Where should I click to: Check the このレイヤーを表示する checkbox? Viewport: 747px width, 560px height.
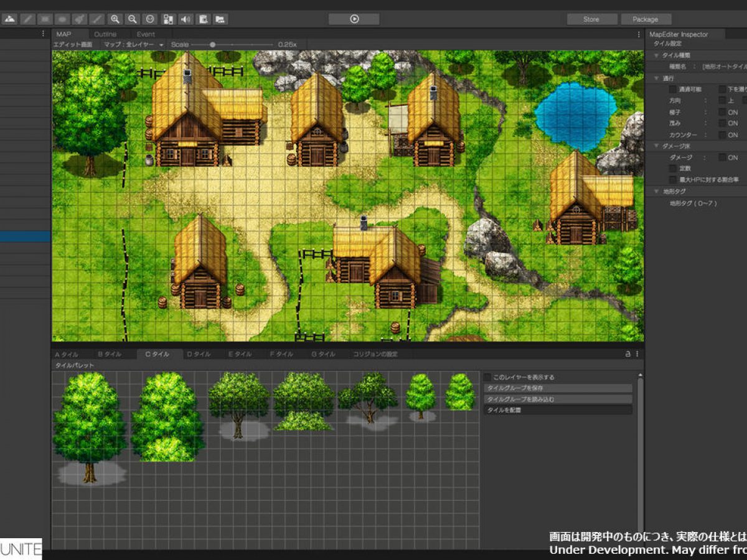click(x=488, y=377)
